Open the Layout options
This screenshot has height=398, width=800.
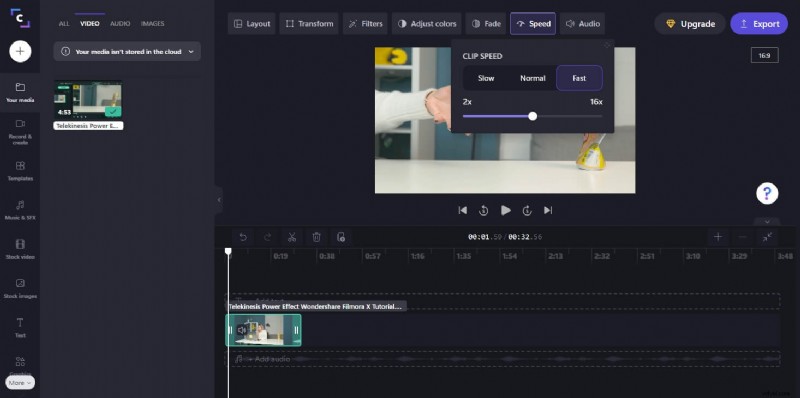(252, 23)
